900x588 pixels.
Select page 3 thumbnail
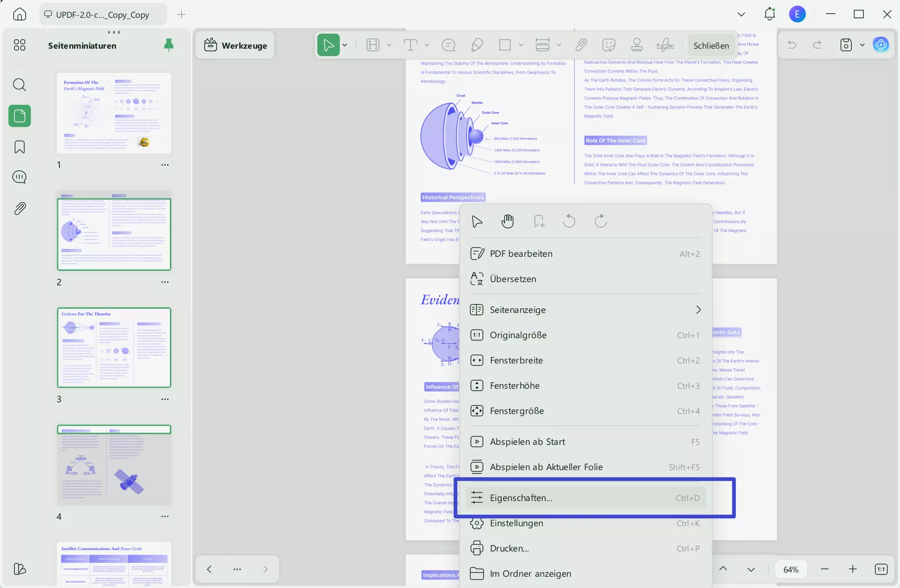click(x=114, y=348)
